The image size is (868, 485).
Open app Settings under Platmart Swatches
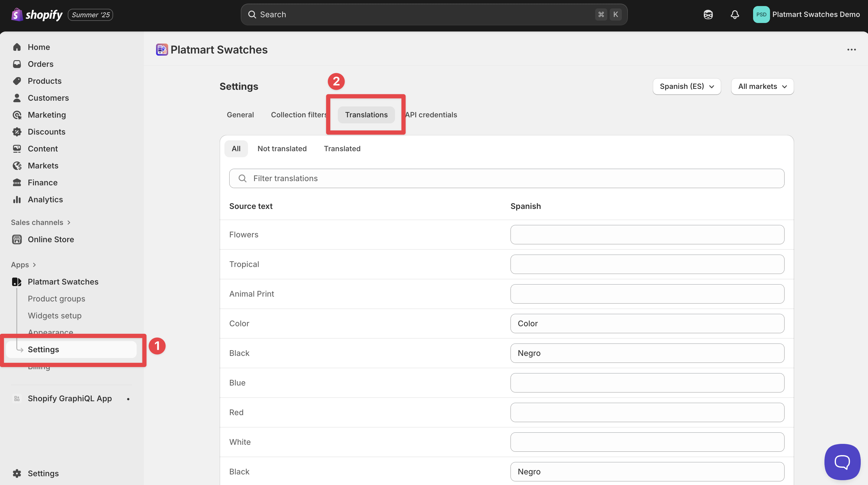point(71,350)
